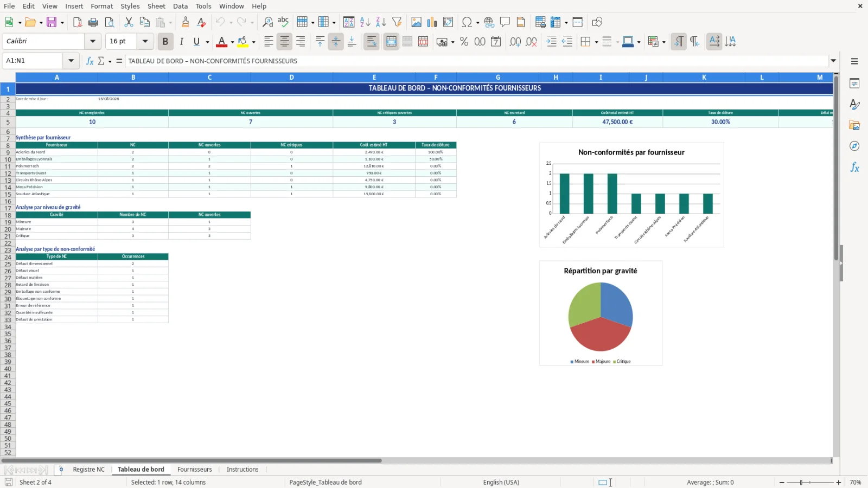Open sidebar Properties panel
868x488 pixels.
[854, 84]
